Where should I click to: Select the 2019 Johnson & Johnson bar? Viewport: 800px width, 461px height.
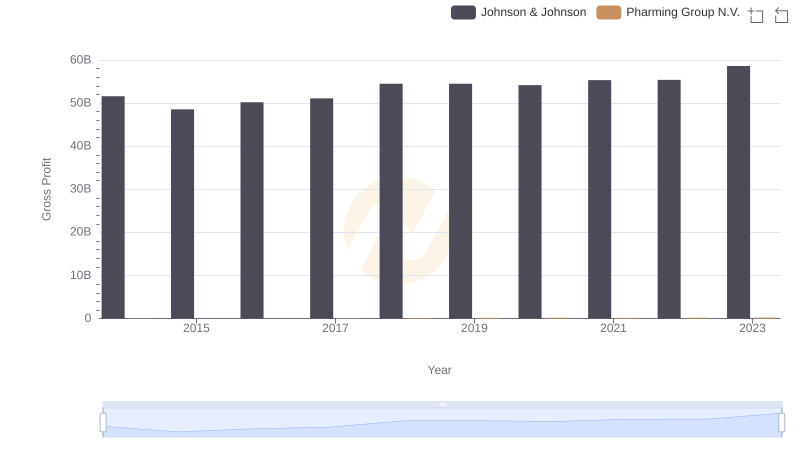coord(461,201)
